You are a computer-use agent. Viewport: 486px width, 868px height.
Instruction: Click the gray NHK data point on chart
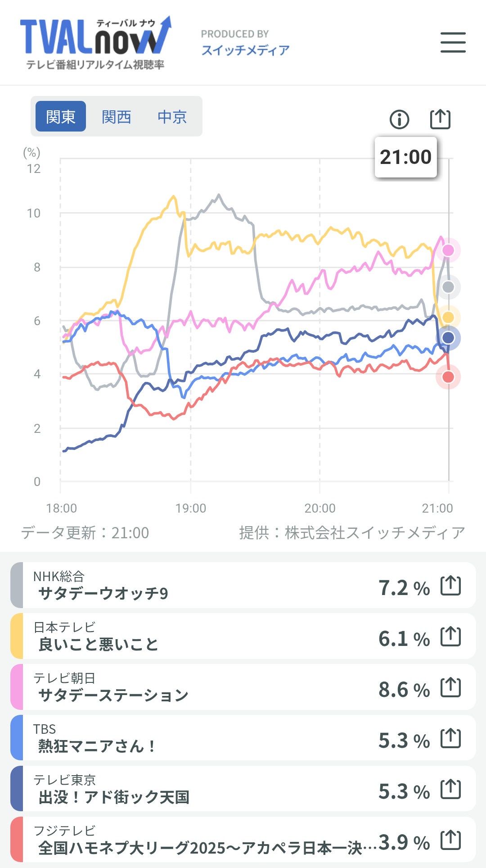[448, 287]
